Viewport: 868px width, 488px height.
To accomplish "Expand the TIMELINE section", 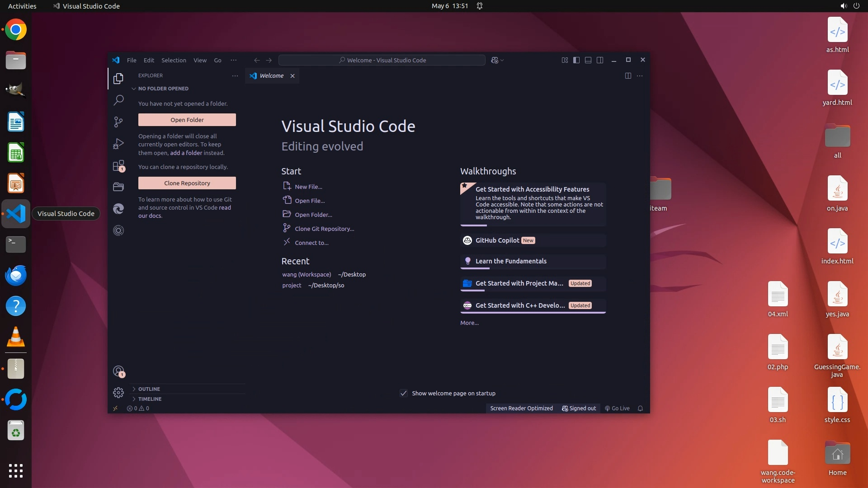I will 150,399.
